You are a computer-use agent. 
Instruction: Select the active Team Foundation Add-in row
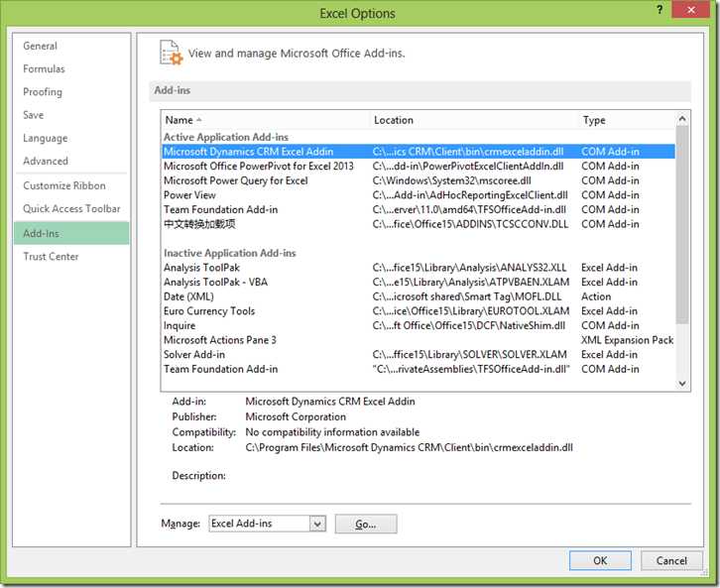tap(419, 210)
